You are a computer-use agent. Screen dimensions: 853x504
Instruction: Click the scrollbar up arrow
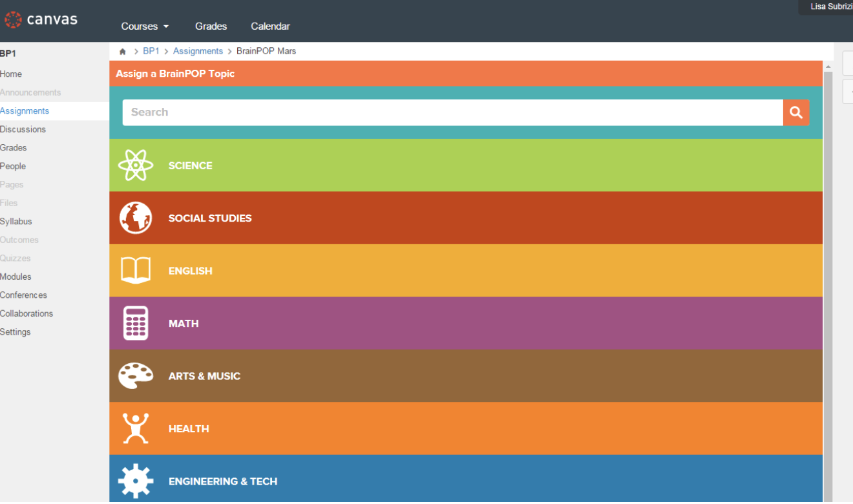[828, 67]
